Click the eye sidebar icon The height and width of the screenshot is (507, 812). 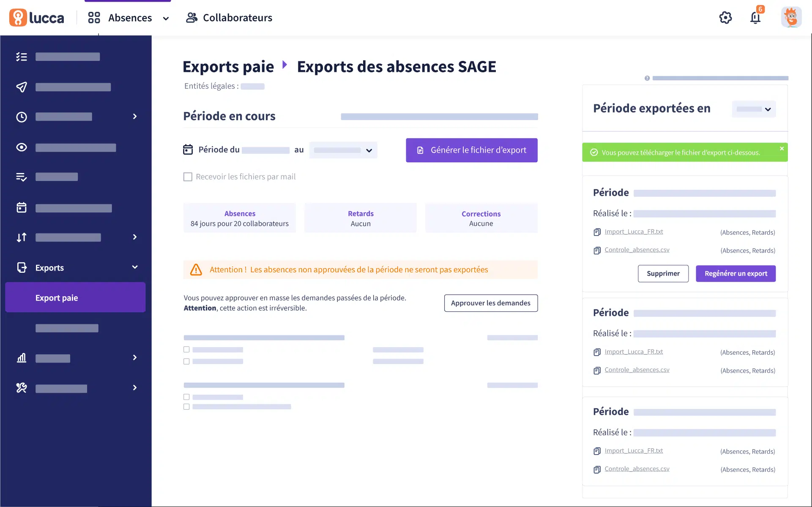22,147
